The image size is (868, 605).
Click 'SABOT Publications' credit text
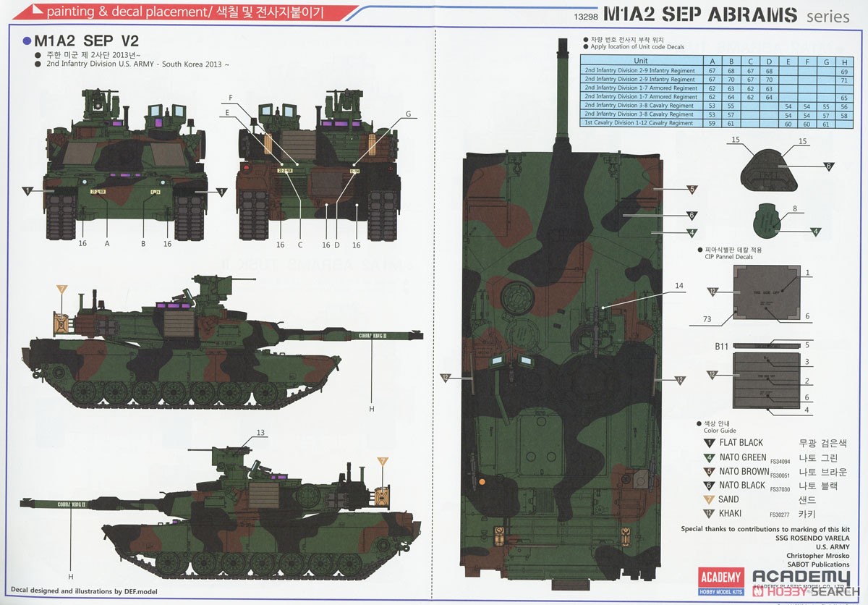coord(817,564)
